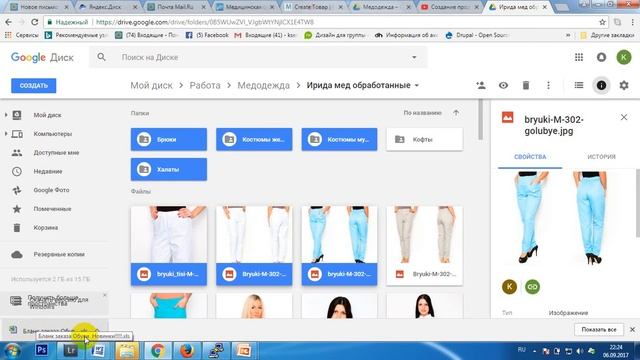
Task: Reverse sort direction arrow
Action: pos(456,113)
